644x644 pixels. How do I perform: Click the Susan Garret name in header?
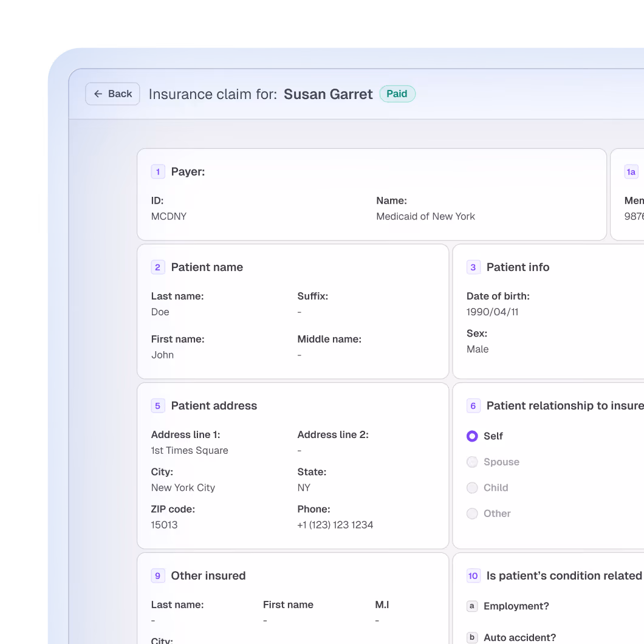coord(328,94)
